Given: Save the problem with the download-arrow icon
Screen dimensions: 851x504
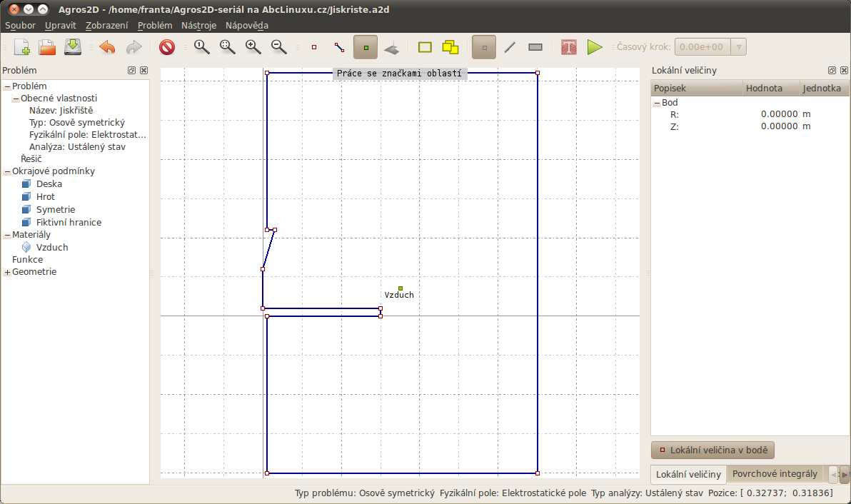Looking at the screenshot, I should 73,47.
